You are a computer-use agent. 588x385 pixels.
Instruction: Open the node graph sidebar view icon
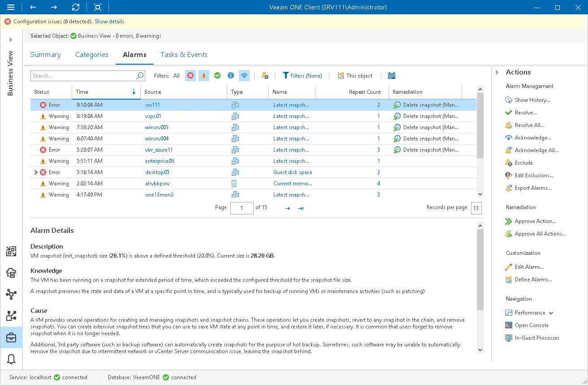pos(11,294)
